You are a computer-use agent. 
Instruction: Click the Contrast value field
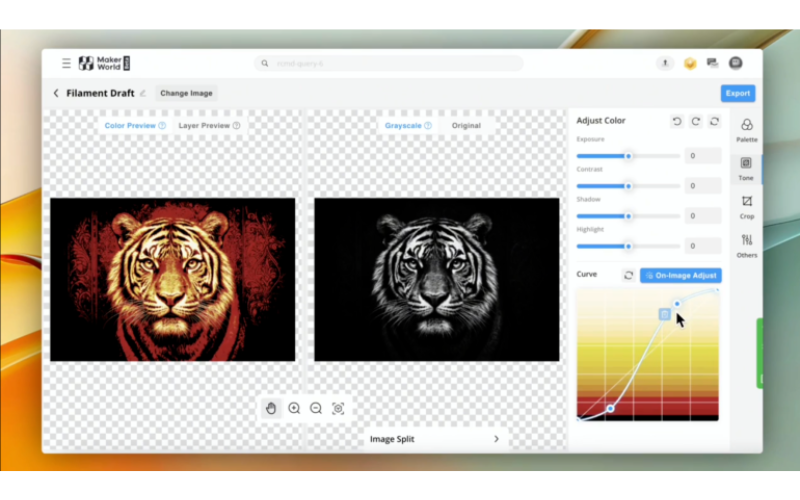(703, 186)
